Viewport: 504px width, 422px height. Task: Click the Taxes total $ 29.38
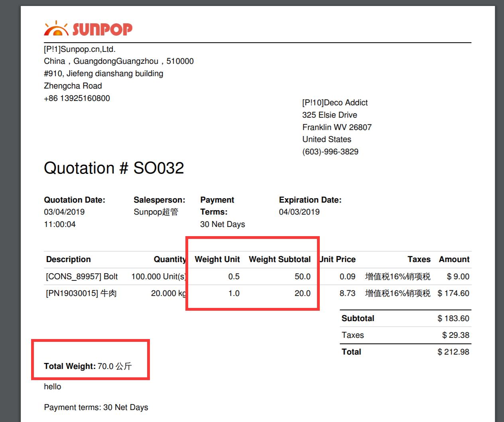[456, 335]
